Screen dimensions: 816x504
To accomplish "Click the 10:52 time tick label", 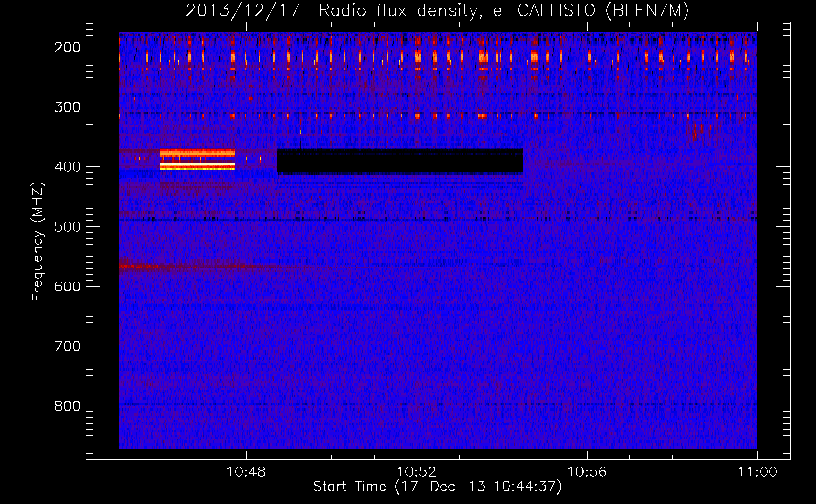I will 417,472.
